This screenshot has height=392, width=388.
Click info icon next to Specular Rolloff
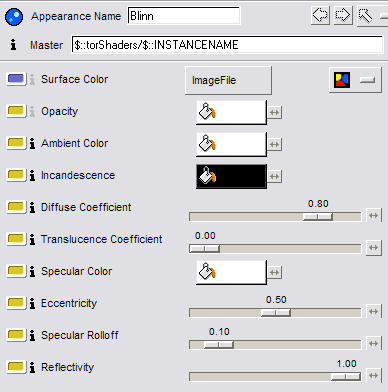pyautogui.click(x=32, y=335)
